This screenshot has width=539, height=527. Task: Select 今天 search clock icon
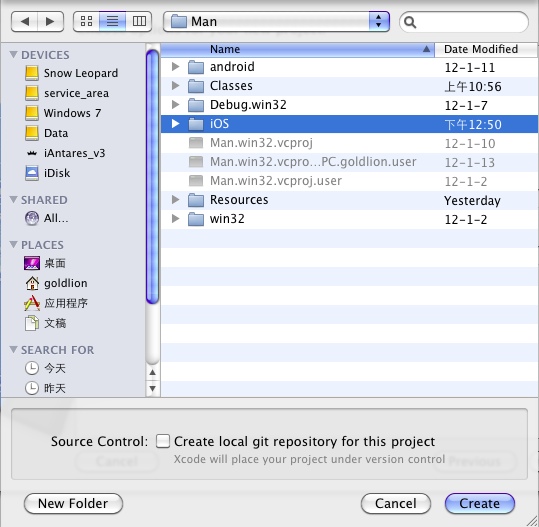32,368
